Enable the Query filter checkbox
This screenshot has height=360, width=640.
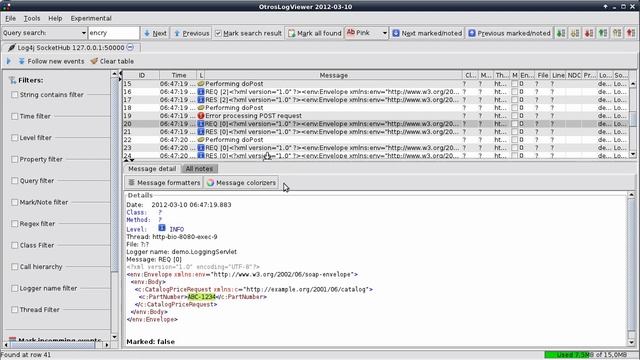[x=15, y=180]
